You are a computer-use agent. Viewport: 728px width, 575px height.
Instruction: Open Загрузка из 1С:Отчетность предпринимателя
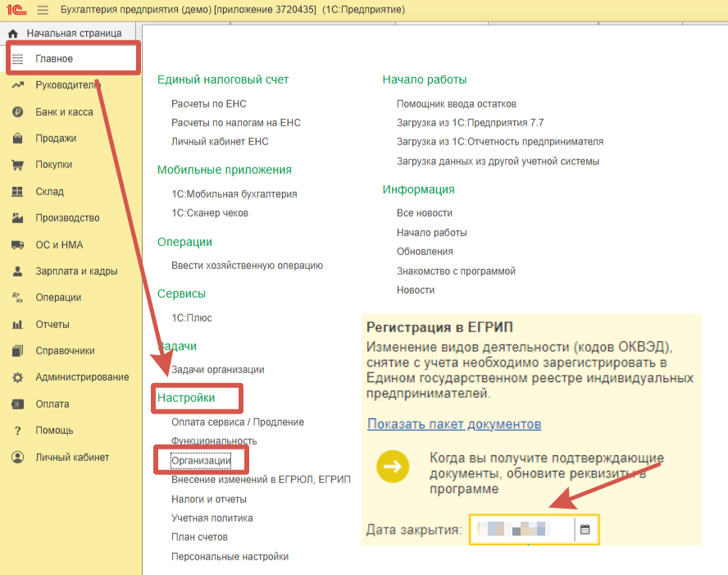click(500, 142)
